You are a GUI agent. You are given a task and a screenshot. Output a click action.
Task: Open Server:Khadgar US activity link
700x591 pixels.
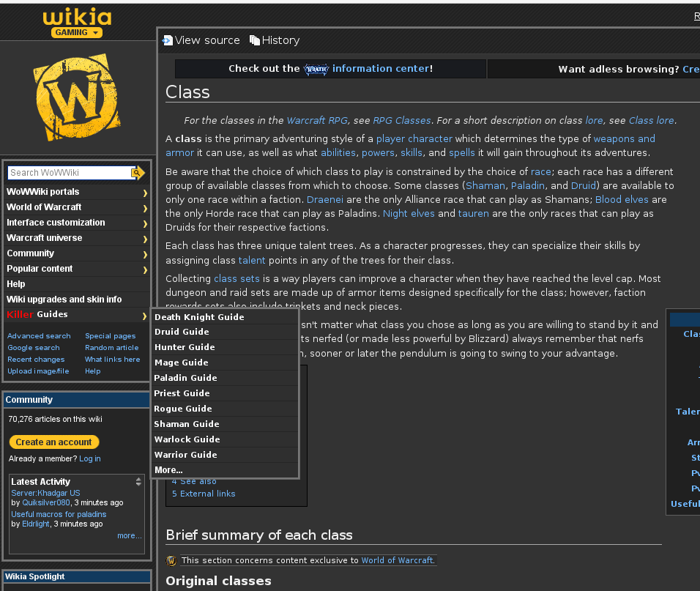(45, 493)
